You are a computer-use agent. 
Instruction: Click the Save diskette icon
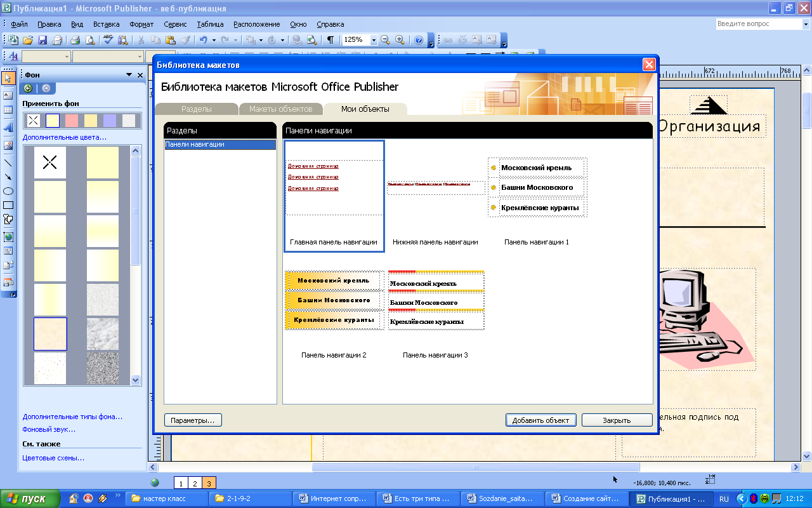click(x=43, y=39)
